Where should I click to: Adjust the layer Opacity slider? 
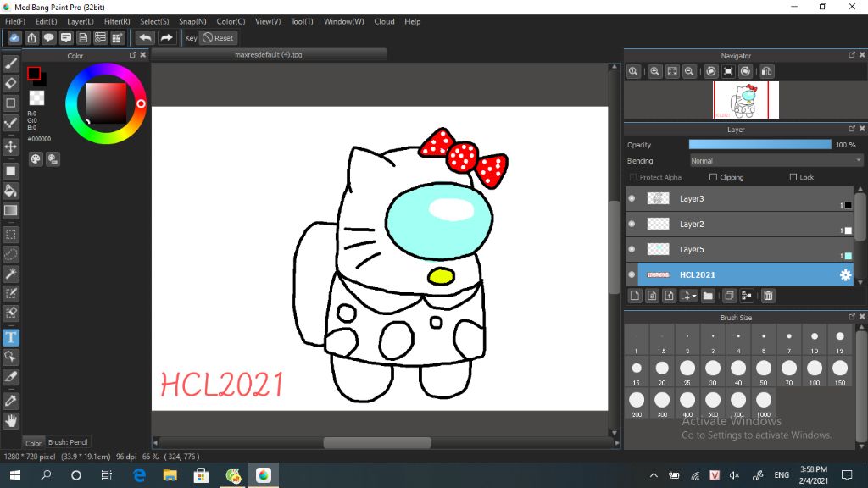(x=760, y=144)
